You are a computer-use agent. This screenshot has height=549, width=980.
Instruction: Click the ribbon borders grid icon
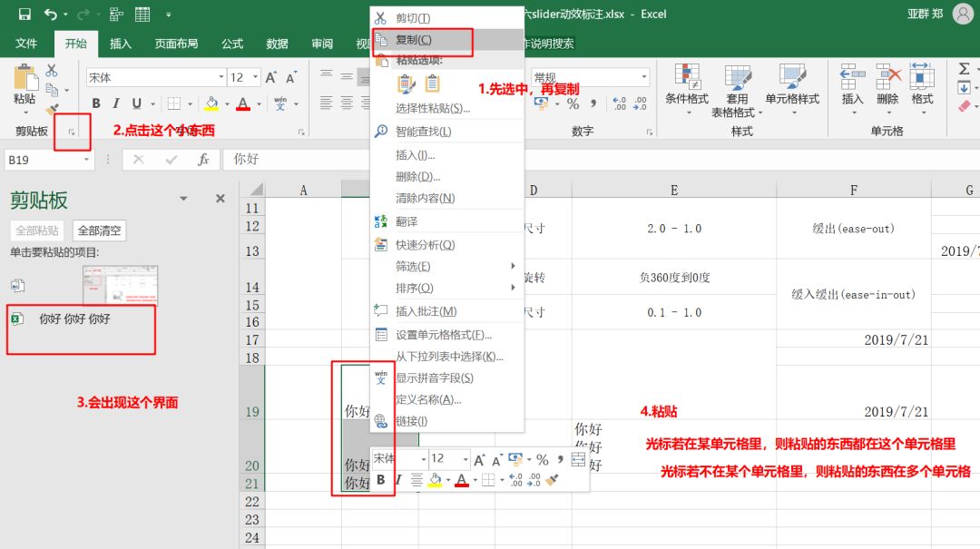click(x=173, y=103)
